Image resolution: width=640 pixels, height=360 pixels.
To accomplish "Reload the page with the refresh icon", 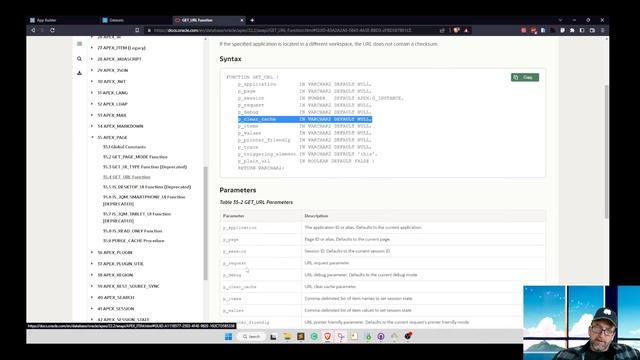I will click(x=52, y=30).
